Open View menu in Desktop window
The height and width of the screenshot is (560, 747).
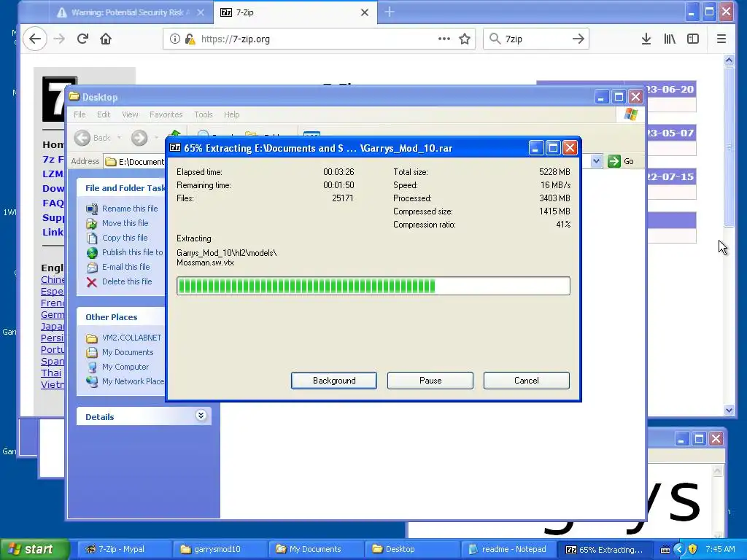tap(130, 114)
